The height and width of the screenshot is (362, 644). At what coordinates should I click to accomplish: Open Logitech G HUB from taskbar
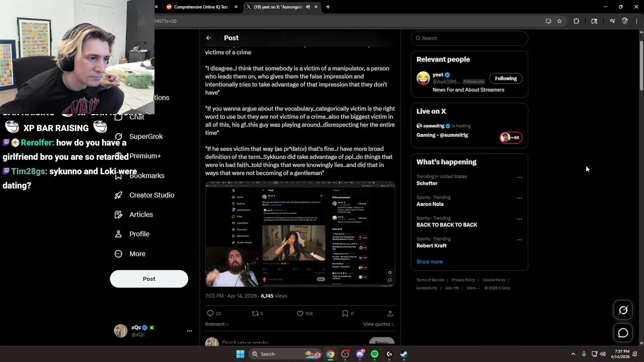(389, 354)
